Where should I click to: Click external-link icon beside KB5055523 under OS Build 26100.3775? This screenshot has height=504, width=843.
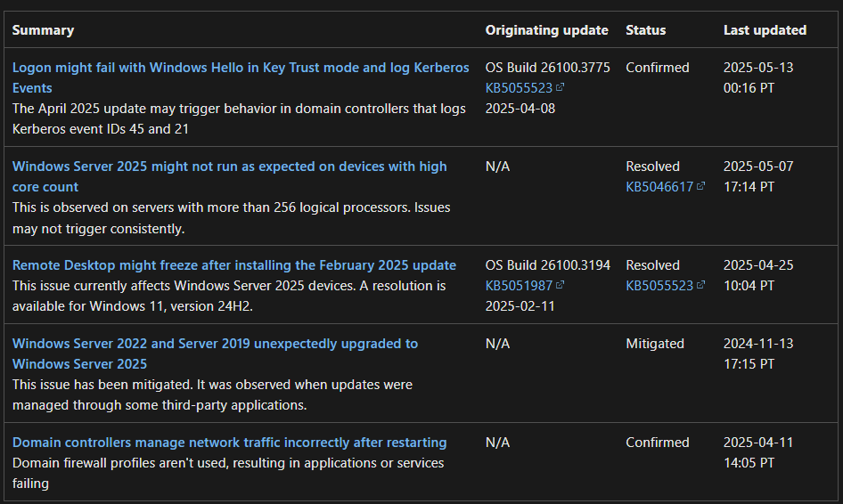(560, 87)
